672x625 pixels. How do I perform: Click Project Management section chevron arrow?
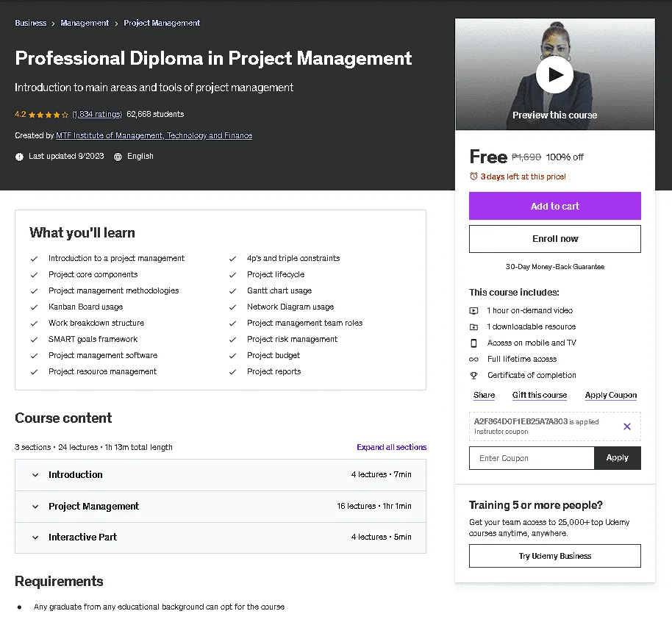[x=35, y=507]
